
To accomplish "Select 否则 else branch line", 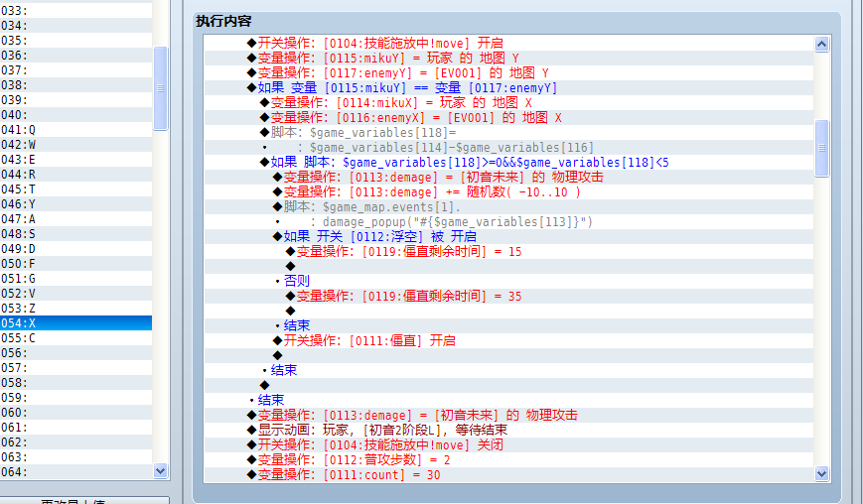I will [508, 281].
